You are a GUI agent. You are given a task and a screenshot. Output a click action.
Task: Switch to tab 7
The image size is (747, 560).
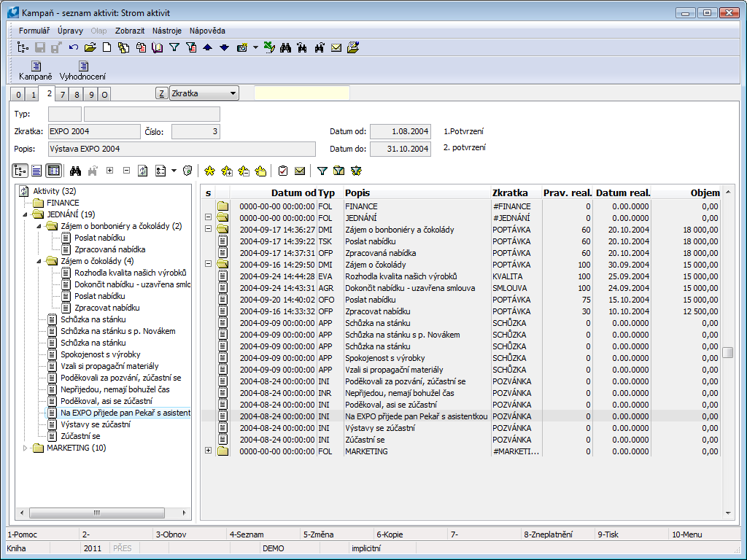tap(63, 95)
